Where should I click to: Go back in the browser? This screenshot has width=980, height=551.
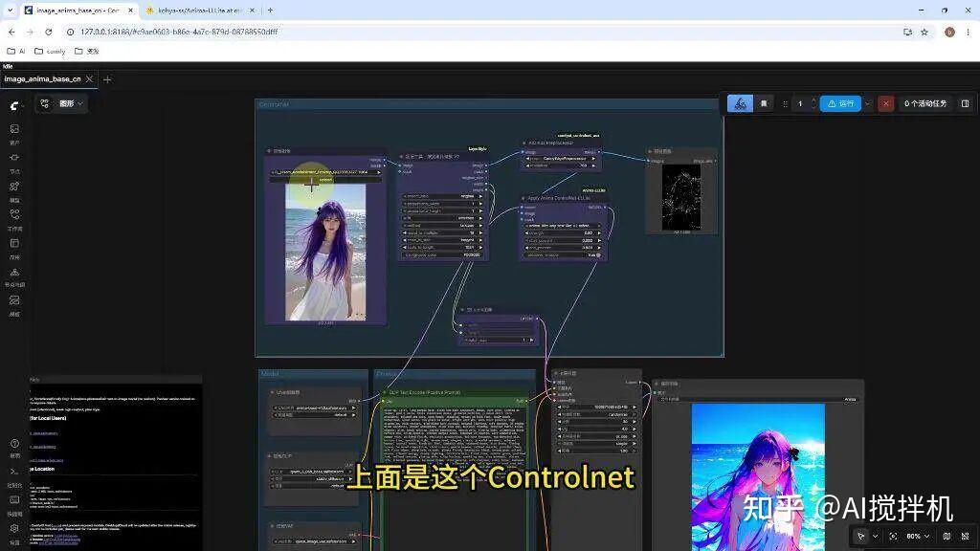click(x=11, y=32)
